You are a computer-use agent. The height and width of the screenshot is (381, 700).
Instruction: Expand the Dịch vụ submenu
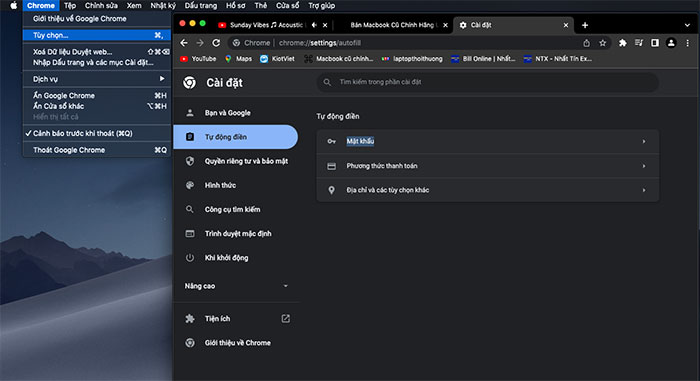97,79
